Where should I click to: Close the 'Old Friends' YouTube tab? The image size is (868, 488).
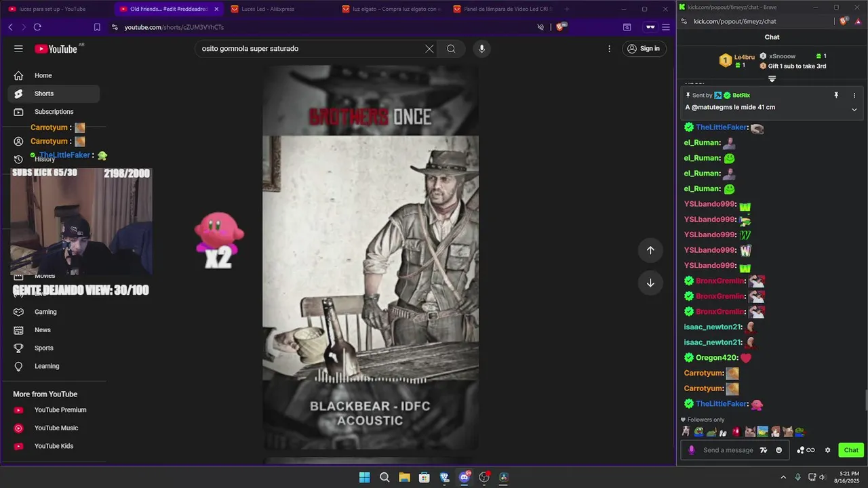click(x=216, y=9)
